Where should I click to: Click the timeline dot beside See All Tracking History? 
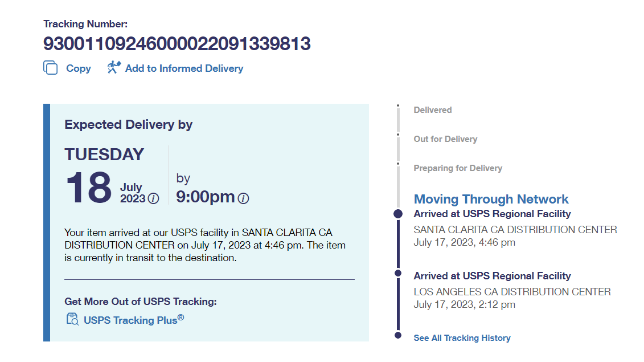pyautogui.click(x=398, y=335)
